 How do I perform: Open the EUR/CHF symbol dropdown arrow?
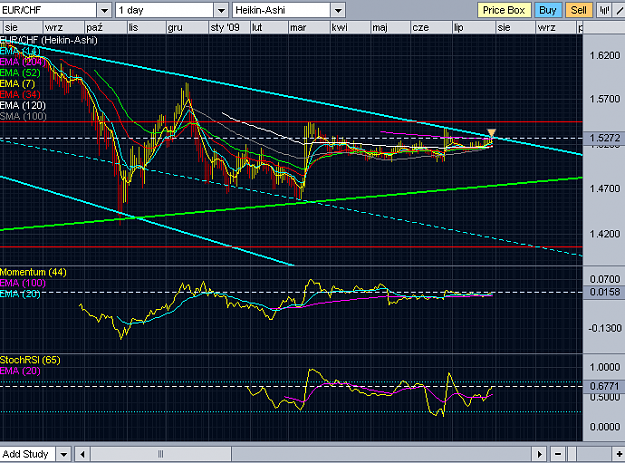[104, 10]
